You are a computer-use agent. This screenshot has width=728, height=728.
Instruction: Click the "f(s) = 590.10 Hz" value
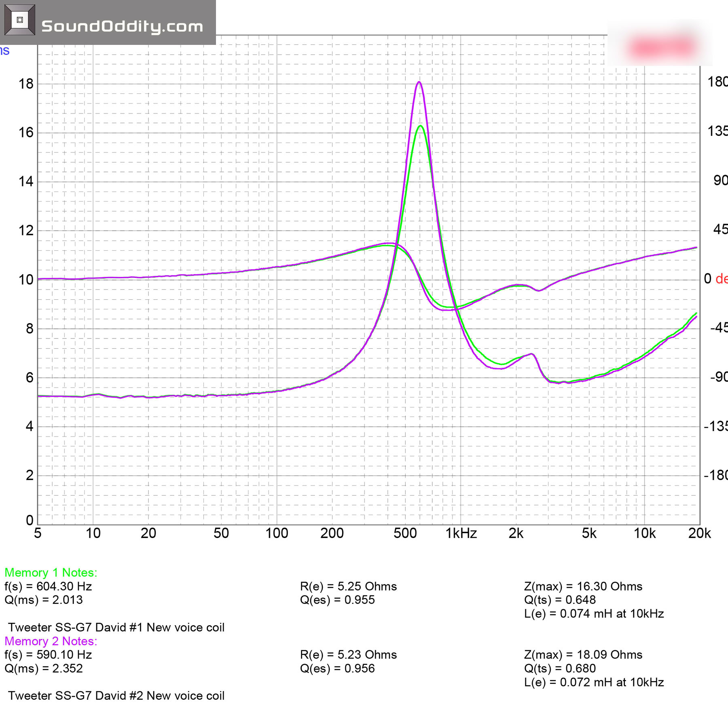pos(48,655)
